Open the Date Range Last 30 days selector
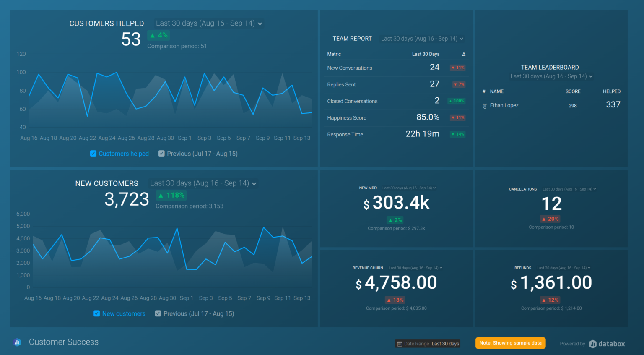This screenshot has width=644, height=355. click(x=428, y=344)
